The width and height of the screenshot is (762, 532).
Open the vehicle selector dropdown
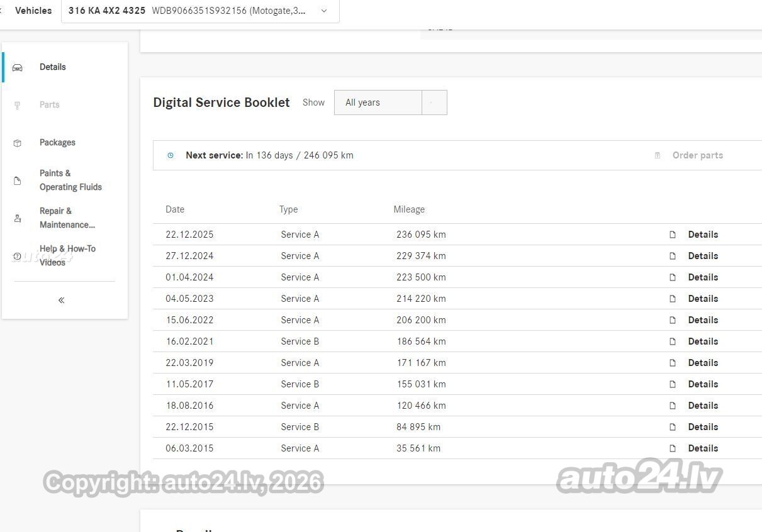200,11
